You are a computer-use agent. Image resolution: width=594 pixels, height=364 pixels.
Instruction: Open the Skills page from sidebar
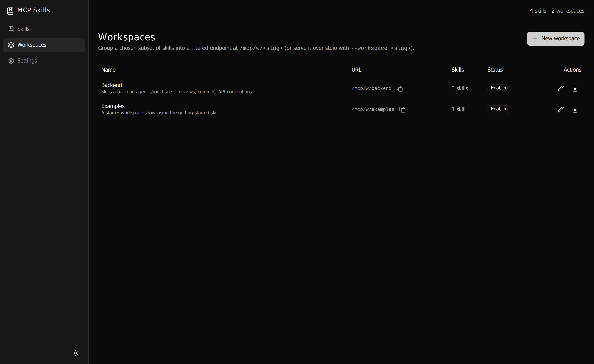[x=44, y=29]
